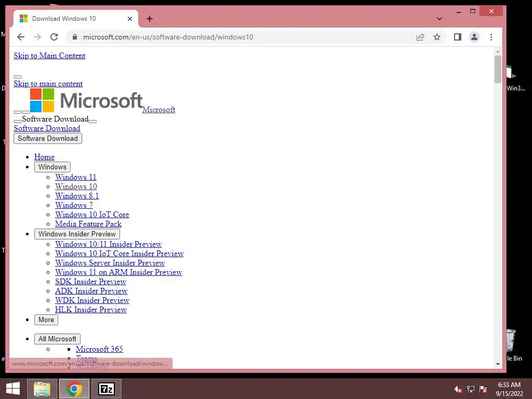Open the network tray icon
Screen dimensions: 532x399
coord(471,389)
